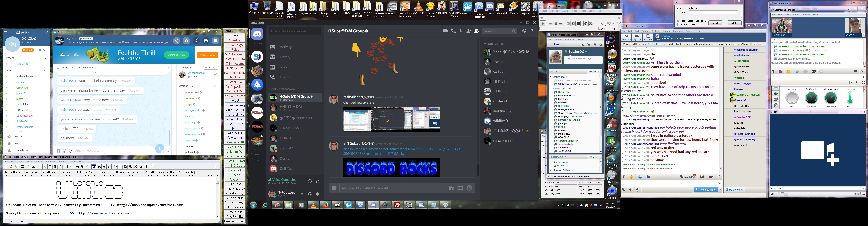Start a video call in Discord DM group
Image resolution: width=868 pixels, height=226 pixels.
pyautogui.click(x=445, y=31)
